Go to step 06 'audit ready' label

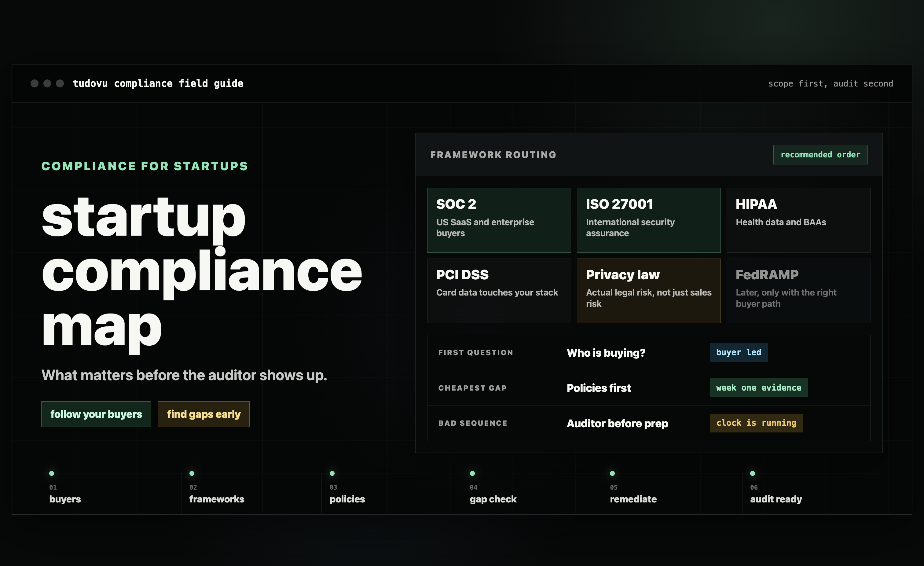coord(776,499)
